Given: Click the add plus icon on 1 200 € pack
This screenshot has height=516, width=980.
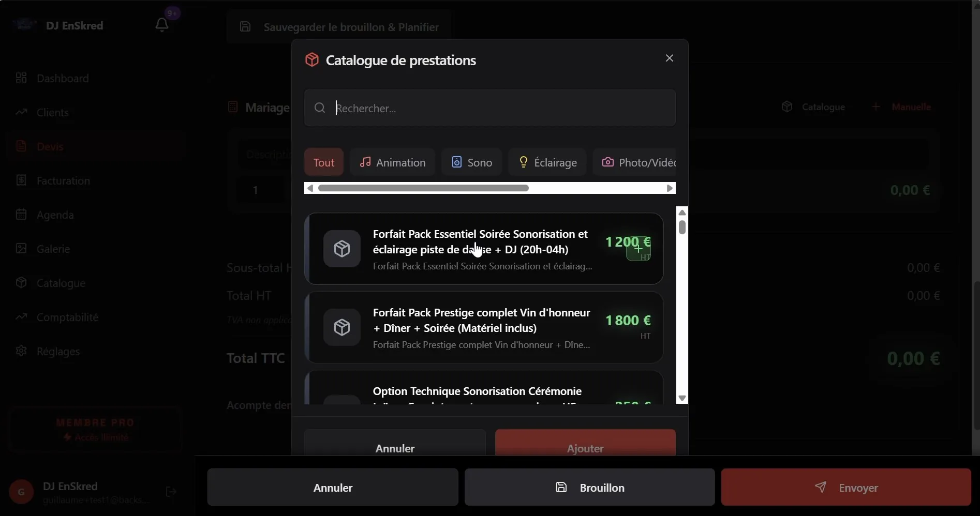Looking at the screenshot, I should coord(639,249).
